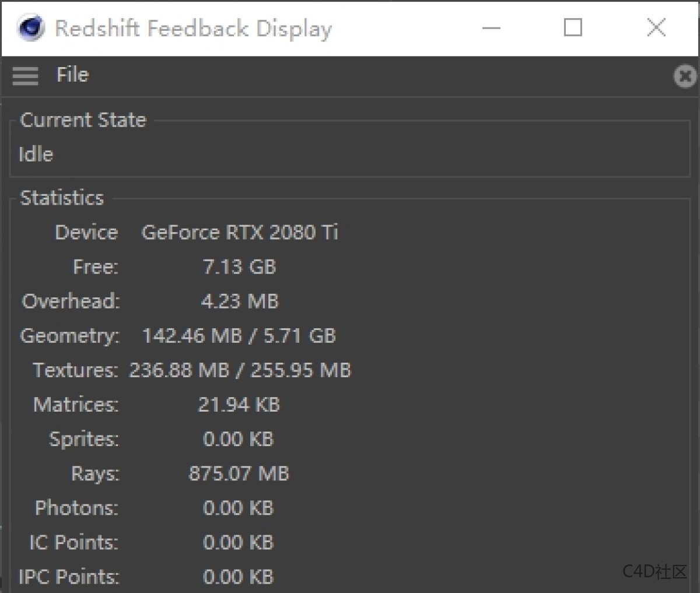Open the hamburger menu icon
This screenshot has height=593, width=700.
24,76
